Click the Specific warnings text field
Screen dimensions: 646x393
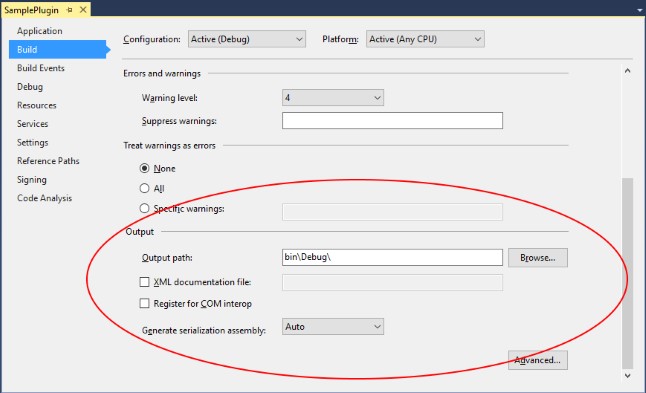tap(392, 212)
